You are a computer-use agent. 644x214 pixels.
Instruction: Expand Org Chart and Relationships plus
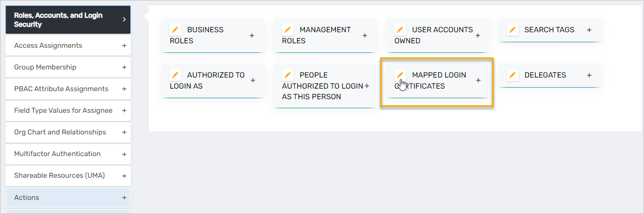click(x=124, y=132)
